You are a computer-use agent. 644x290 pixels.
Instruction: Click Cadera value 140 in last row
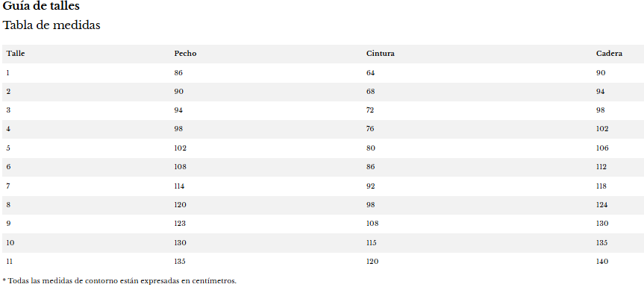tap(602, 261)
